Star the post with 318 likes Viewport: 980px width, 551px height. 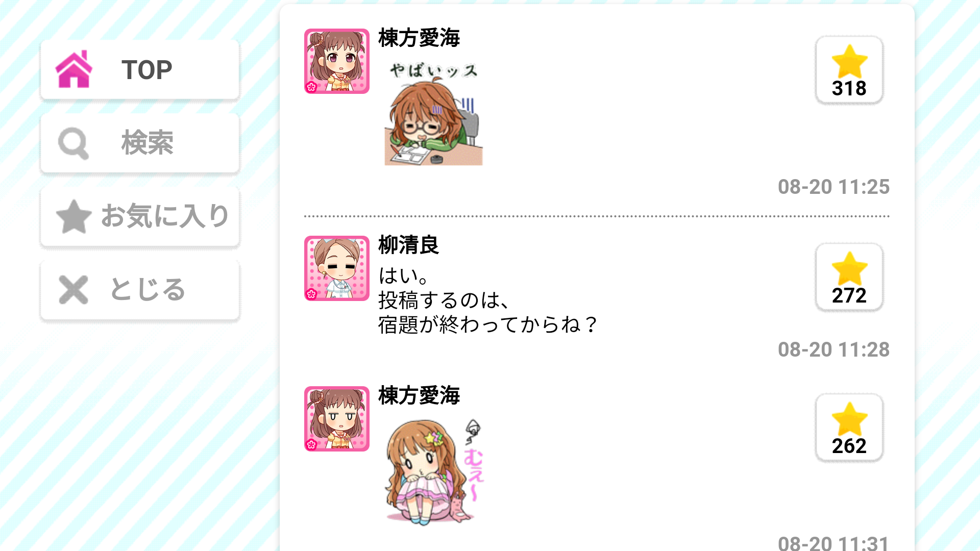coord(849,70)
